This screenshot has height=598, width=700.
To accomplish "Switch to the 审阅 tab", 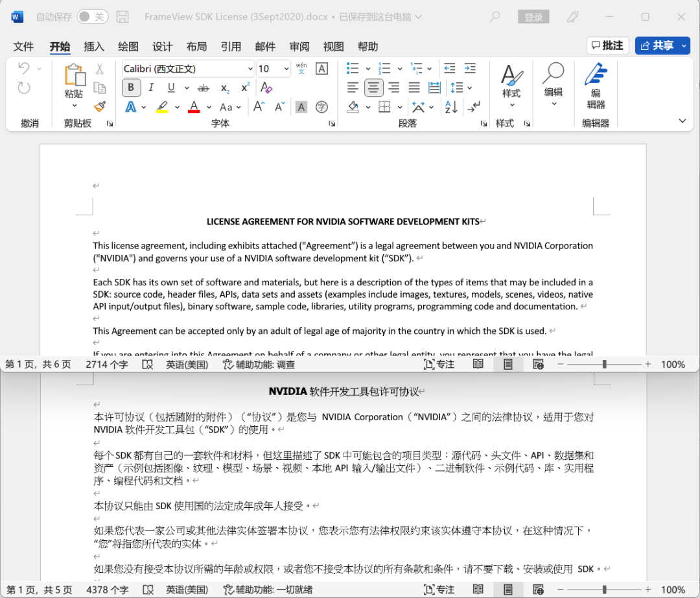I will pyautogui.click(x=299, y=47).
